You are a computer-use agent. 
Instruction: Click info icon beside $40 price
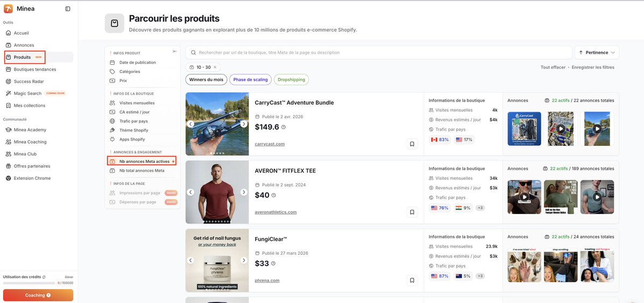273,195
